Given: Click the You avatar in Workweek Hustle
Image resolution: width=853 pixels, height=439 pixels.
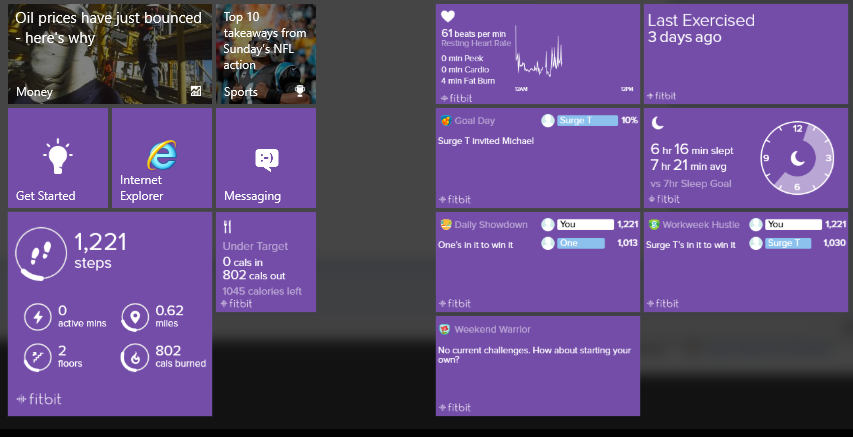Looking at the screenshot, I should 756,224.
